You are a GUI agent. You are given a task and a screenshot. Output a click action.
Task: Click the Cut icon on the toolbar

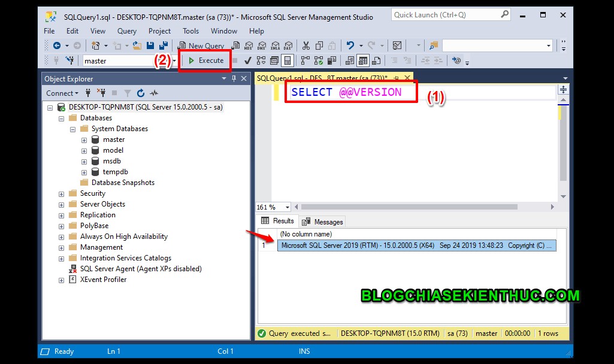click(306, 45)
